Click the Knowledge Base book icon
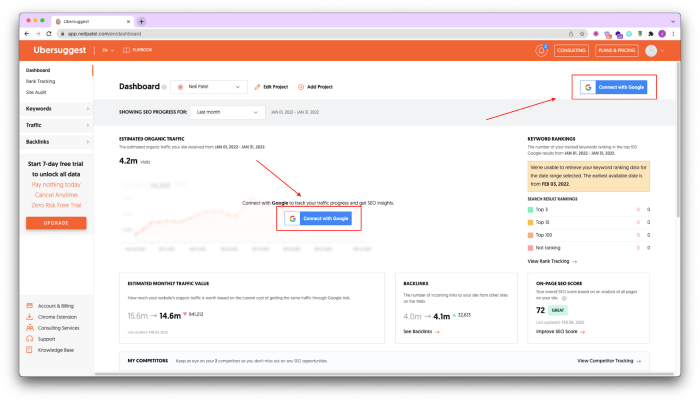Viewport: 700px width, 402px height. click(29, 350)
